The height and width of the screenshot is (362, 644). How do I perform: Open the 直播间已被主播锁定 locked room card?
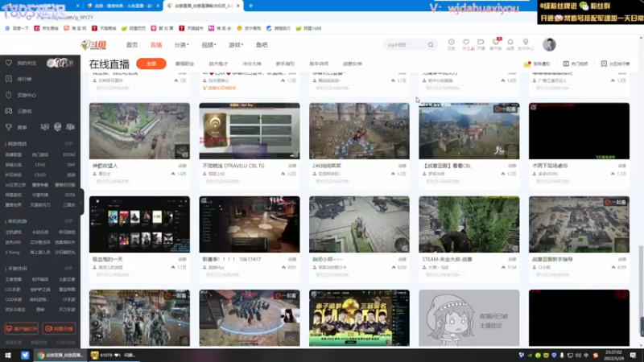pos(469,318)
